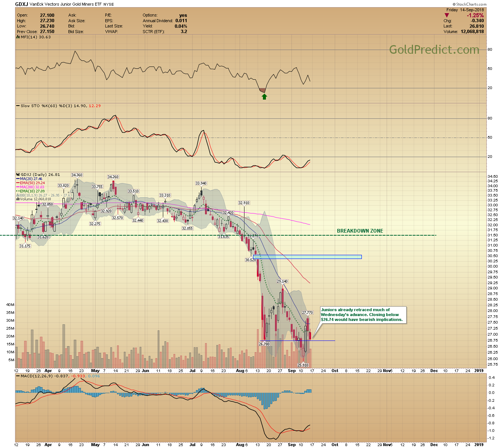Viewport: 504px width, 448px height.
Task: Click the 32.420 price label
Action: (228, 213)
